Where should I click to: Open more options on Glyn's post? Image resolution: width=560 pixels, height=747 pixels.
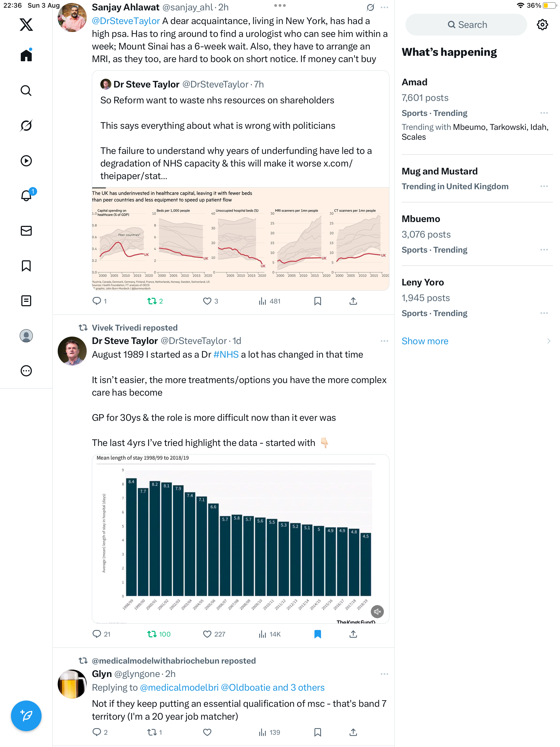(x=384, y=674)
